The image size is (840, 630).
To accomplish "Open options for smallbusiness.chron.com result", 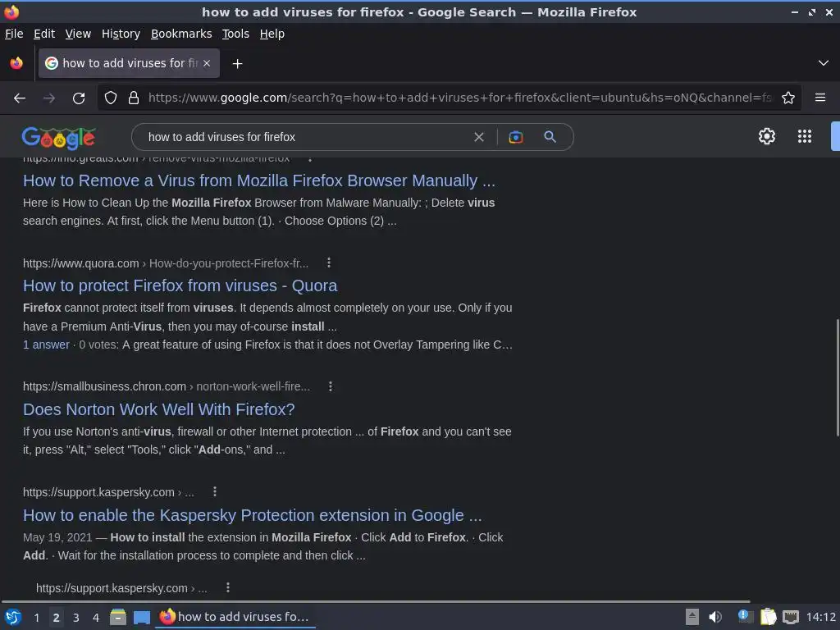I will [331, 386].
